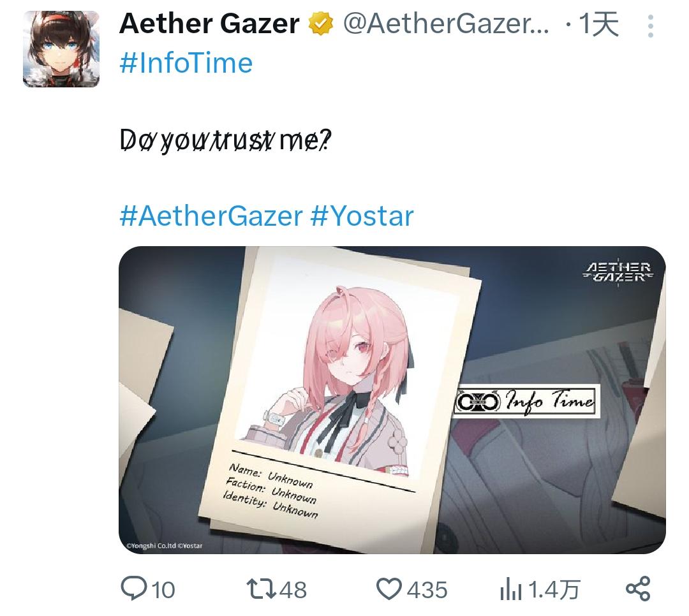Open the 1天 timestamp link

point(598,24)
